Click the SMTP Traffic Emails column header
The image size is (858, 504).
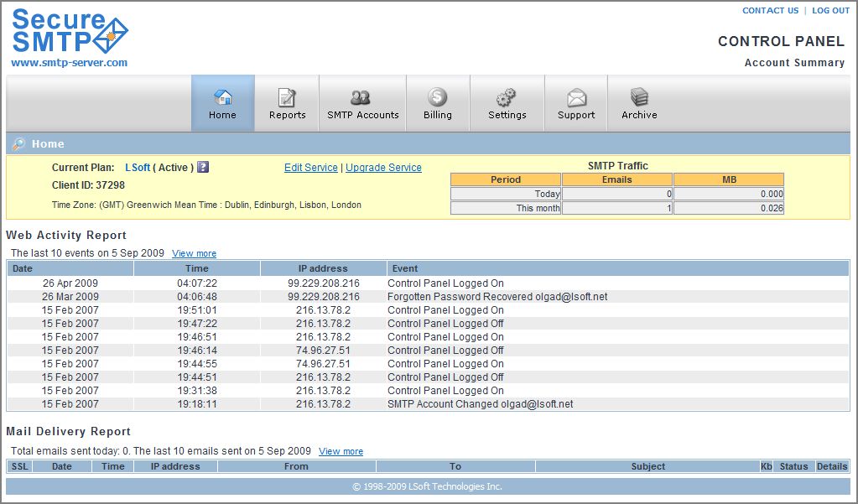(616, 179)
